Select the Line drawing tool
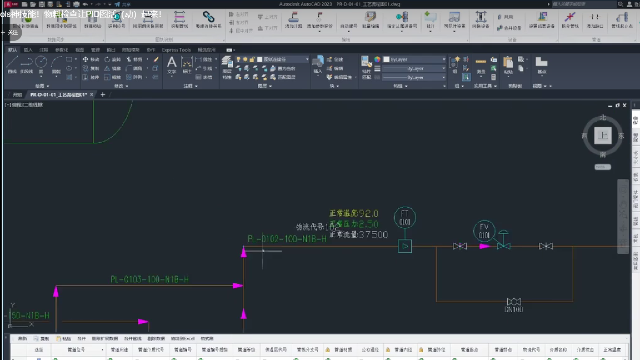 click(x=12, y=64)
